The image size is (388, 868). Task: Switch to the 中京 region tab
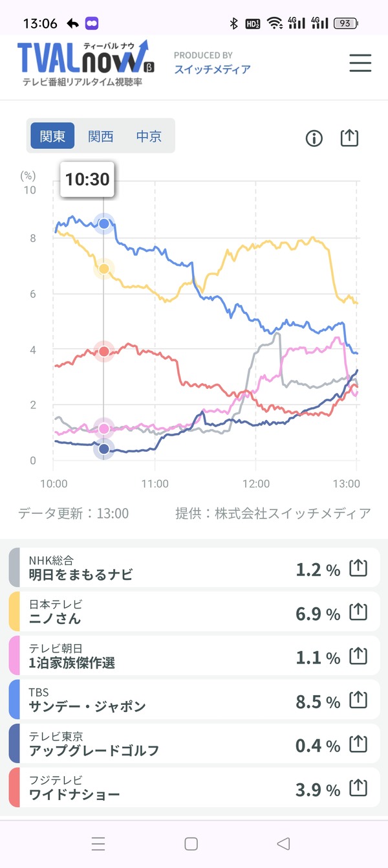coord(149,136)
